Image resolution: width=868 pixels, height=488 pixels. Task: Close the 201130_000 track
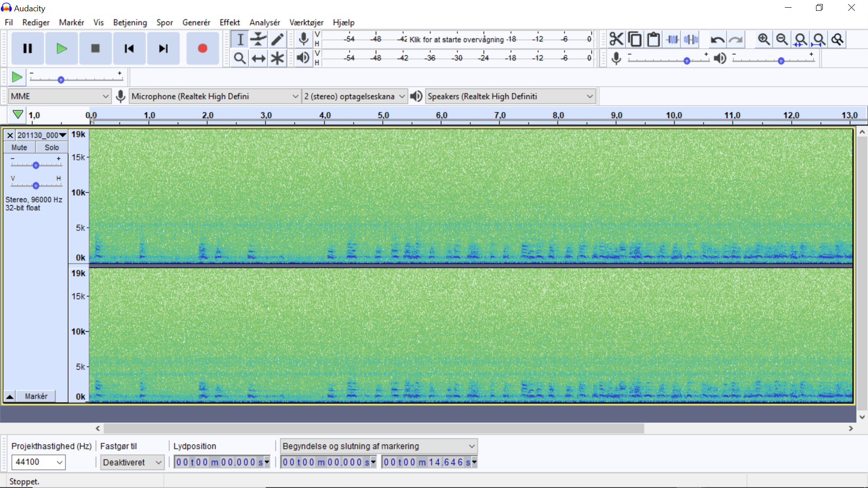click(x=10, y=135)
